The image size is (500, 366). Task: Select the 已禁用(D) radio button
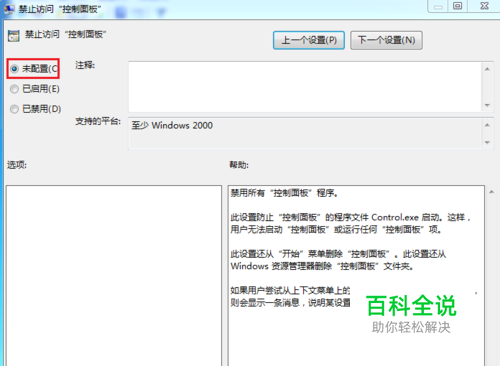(x=14, y=109)
